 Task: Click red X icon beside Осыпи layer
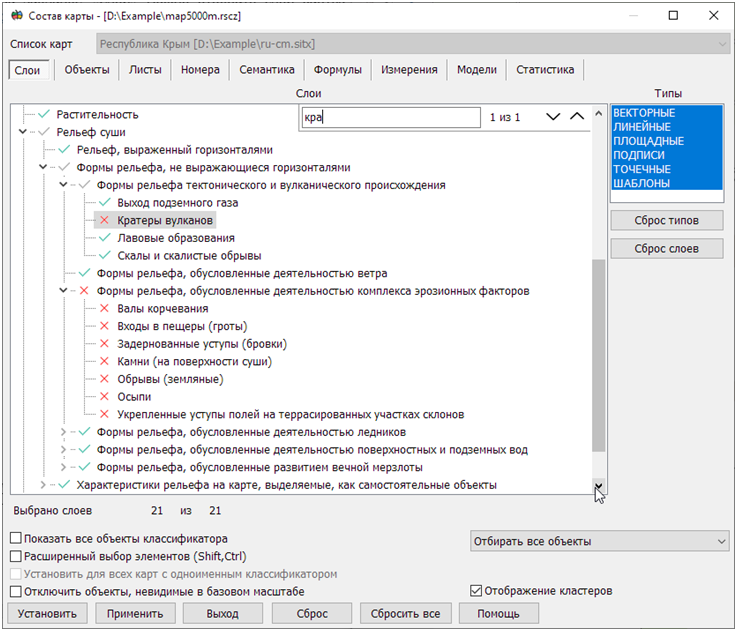[104, 397]
